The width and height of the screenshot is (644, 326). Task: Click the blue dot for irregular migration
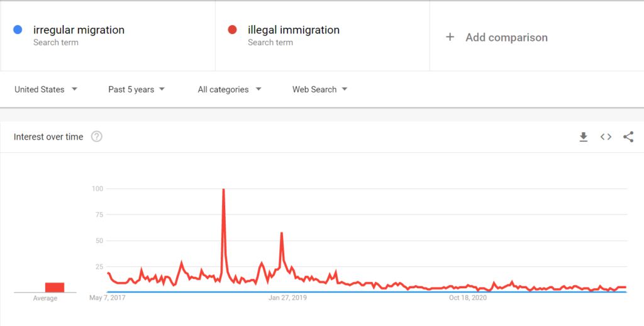tap(18, 30)
